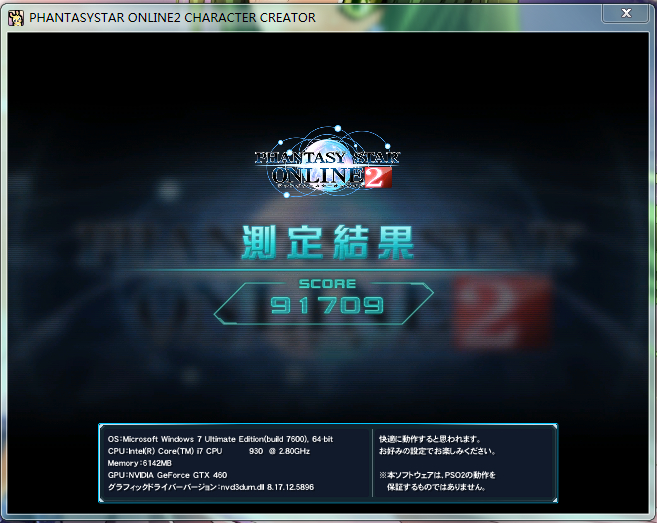Click the Memory: 6142MB line
The image size is (657, 523).
tap(140, 463)
